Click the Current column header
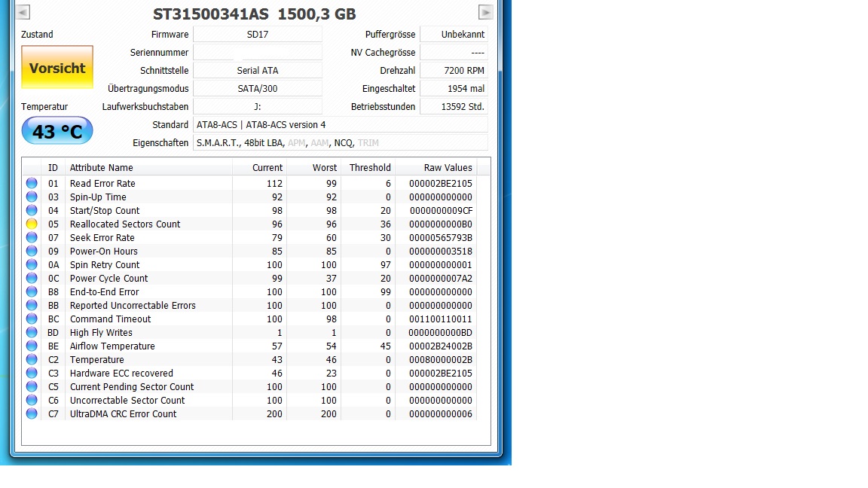The image size is (868, 488). click(x=259, y=167)
